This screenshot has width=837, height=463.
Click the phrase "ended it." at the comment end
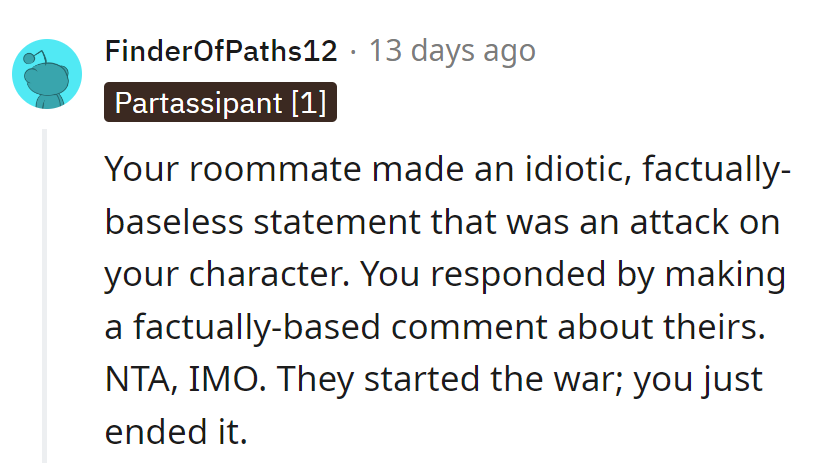(174, 432)
